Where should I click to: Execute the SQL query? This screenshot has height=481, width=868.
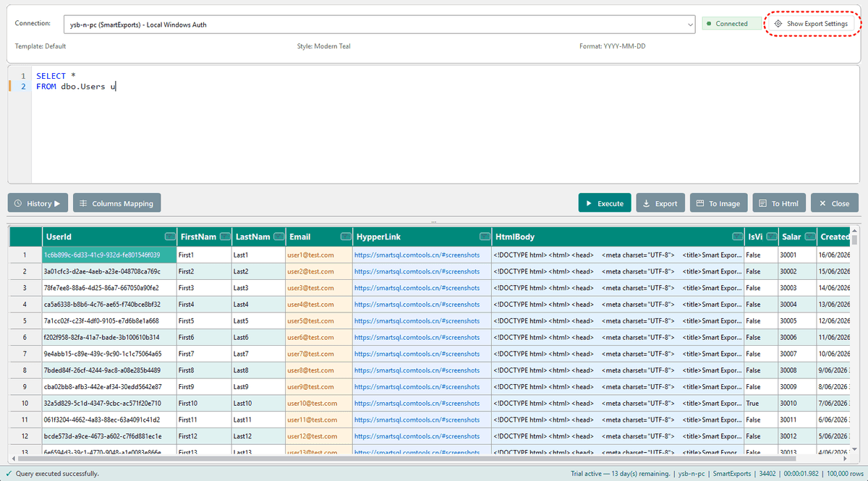(x=605, y=203)
